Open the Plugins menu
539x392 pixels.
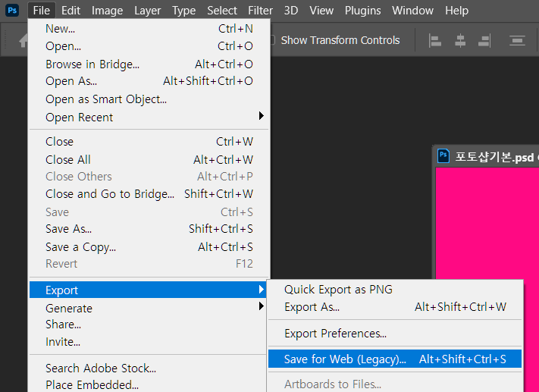(x=362, y=11)
